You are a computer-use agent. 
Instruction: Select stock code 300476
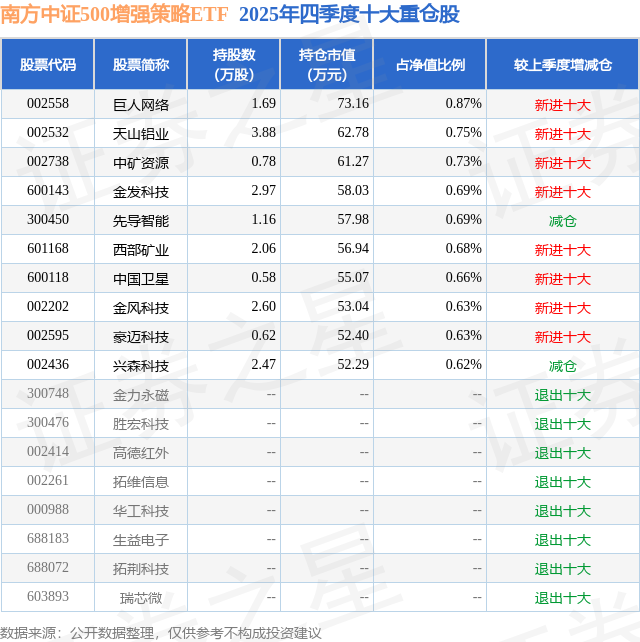[48, 423]
